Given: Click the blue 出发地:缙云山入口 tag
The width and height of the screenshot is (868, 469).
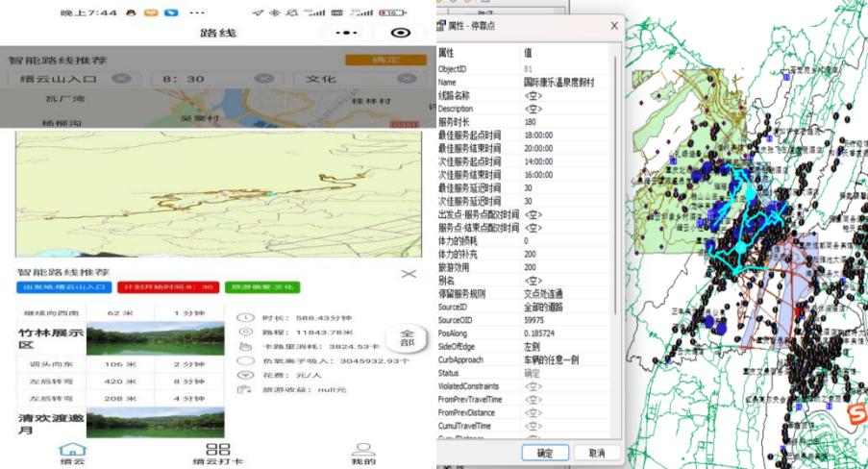Looking at the screenshot, I should (62, 287).
